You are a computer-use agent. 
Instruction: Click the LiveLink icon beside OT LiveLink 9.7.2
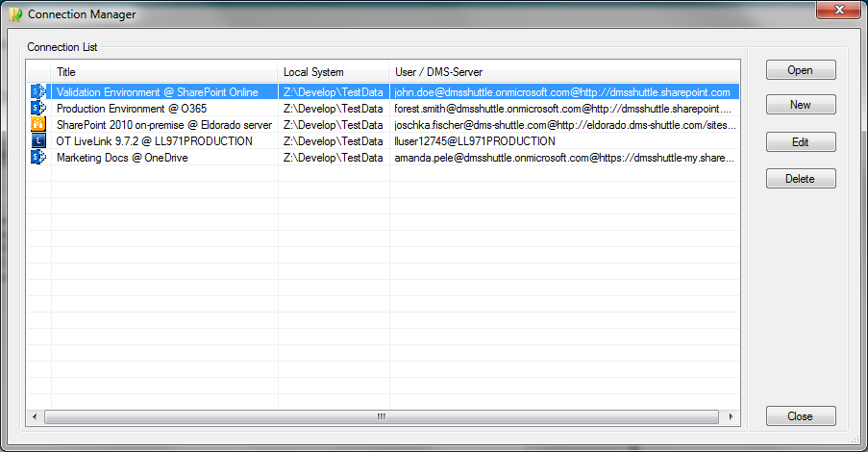(38, 140)
